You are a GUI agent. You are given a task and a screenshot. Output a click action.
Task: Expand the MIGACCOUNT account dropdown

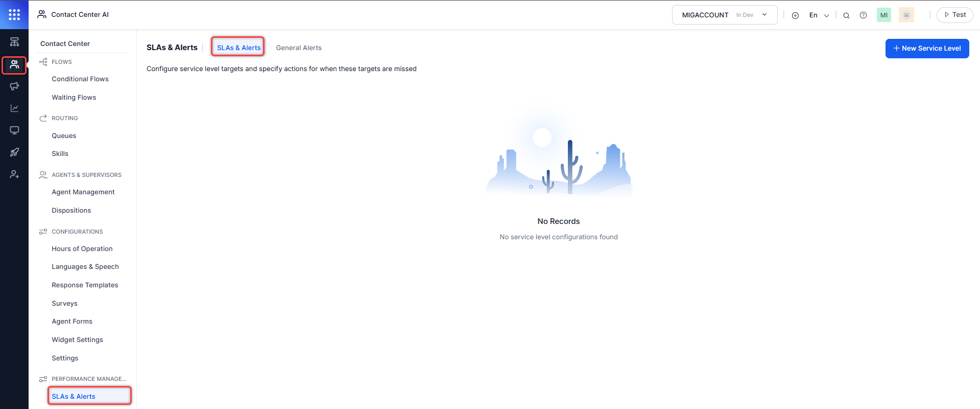pyautogui.click(x=724, y=15)
